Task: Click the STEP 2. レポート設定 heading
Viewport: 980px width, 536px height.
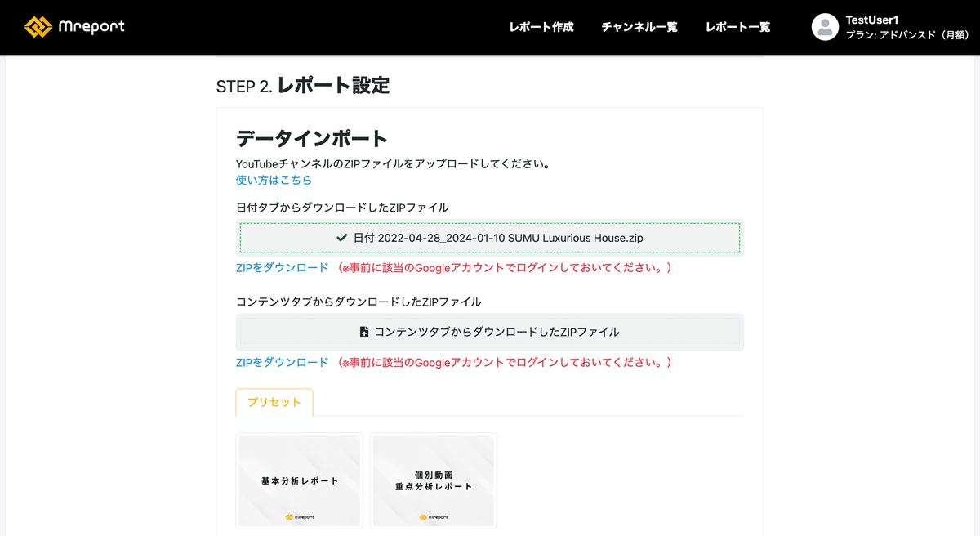Action: click(303, 85)
